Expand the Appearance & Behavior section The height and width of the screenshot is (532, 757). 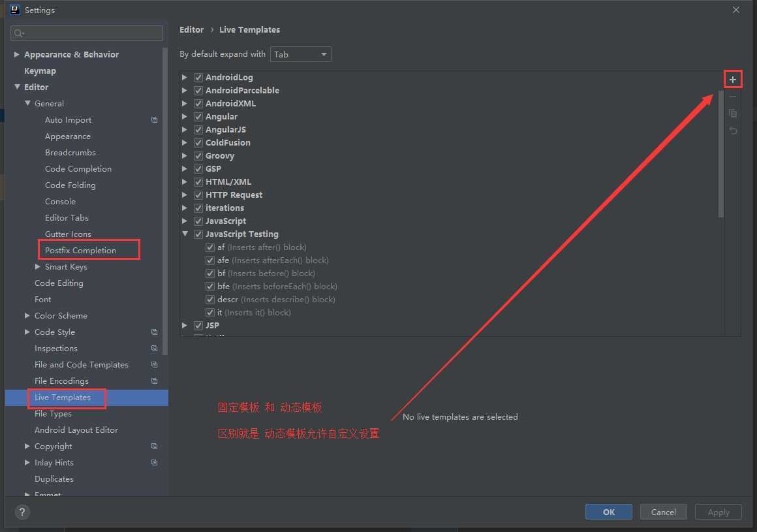coord(16,55)
